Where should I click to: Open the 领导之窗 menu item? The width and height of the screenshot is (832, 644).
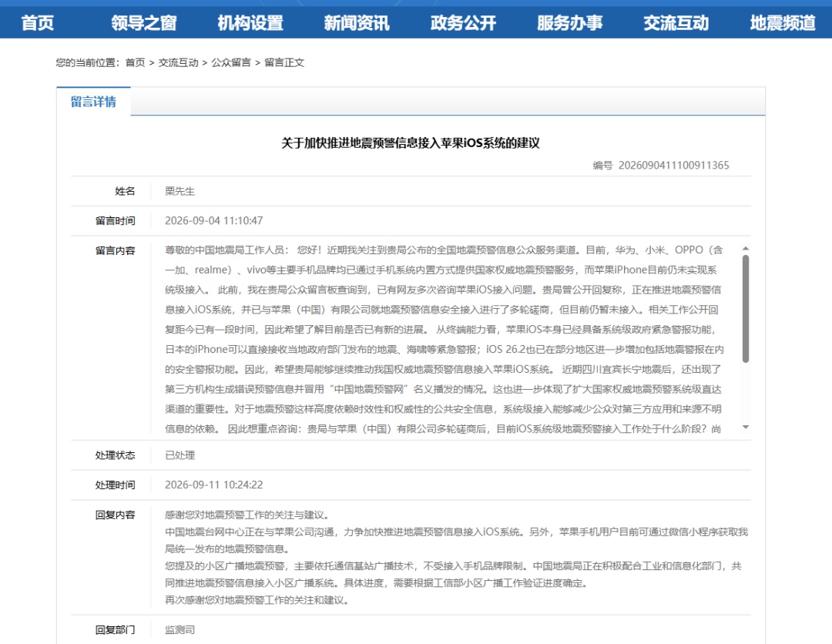[144, 23]
